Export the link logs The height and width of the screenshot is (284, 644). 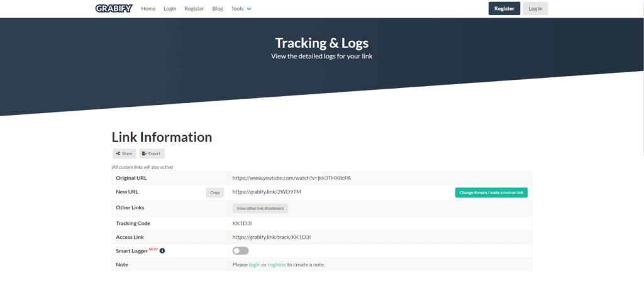(x=152, y=153)
